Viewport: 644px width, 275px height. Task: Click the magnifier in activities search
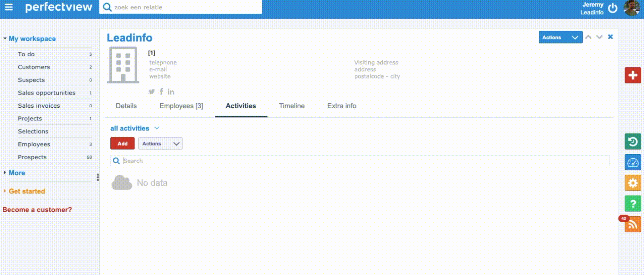[116, 161]
